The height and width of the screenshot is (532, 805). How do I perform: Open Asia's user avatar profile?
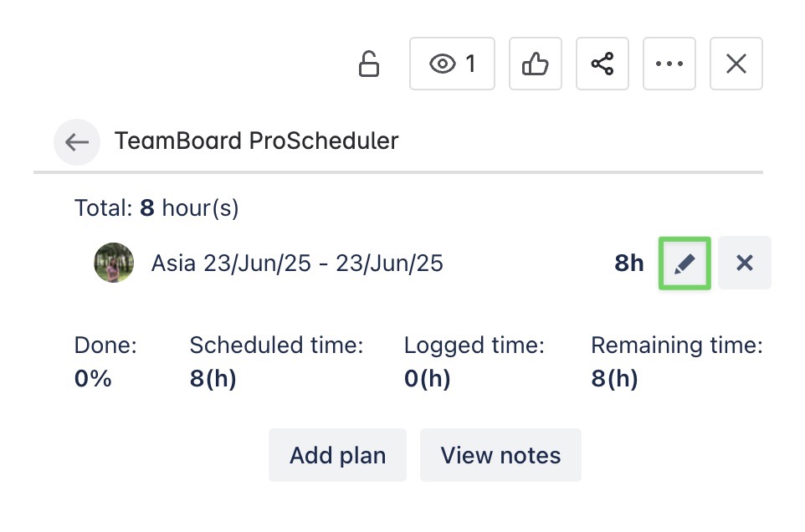(114, 263)
